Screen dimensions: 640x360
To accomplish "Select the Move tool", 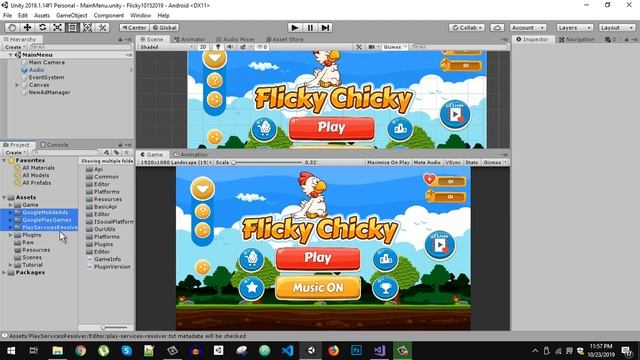I will point(27,27).
